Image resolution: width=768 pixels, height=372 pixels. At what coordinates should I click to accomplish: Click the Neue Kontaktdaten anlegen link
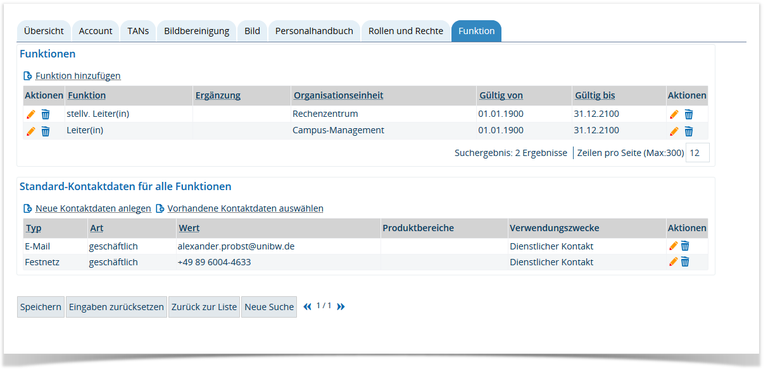pos(93,209)
